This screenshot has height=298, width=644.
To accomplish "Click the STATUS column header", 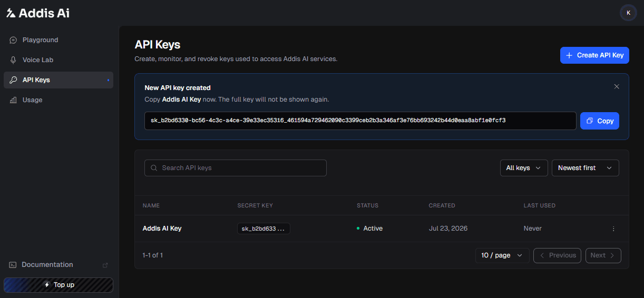I will tap(367, 205).
